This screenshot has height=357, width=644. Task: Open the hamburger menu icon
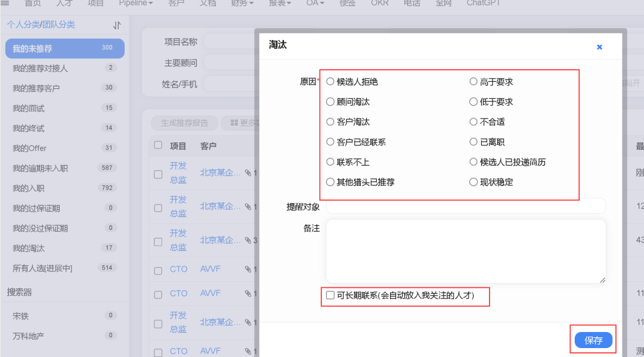tap(5, 3)
